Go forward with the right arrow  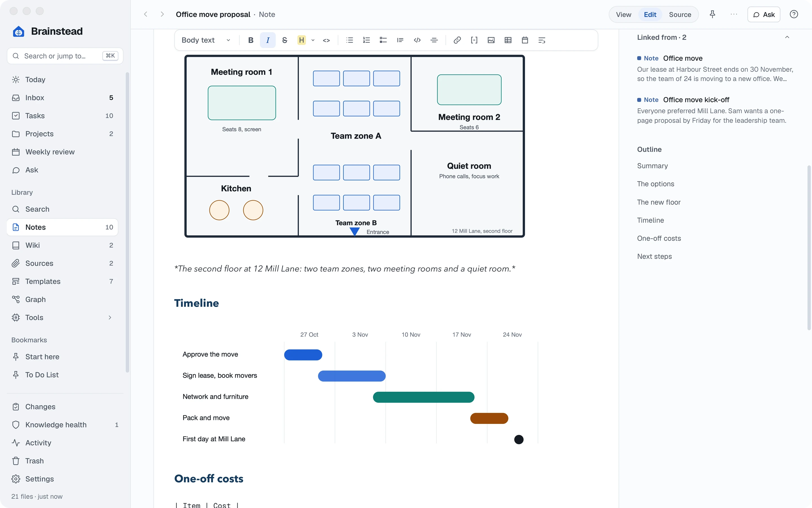162,14
